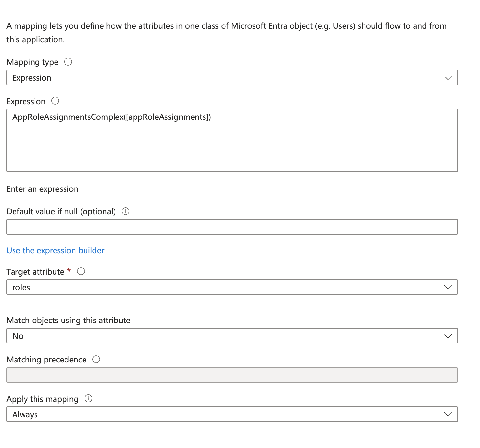The height and width of the screenshot is (448, 480).
Task: Click the Enter an expression hint text
Action: pyautogui.click(x=42, y=189)
